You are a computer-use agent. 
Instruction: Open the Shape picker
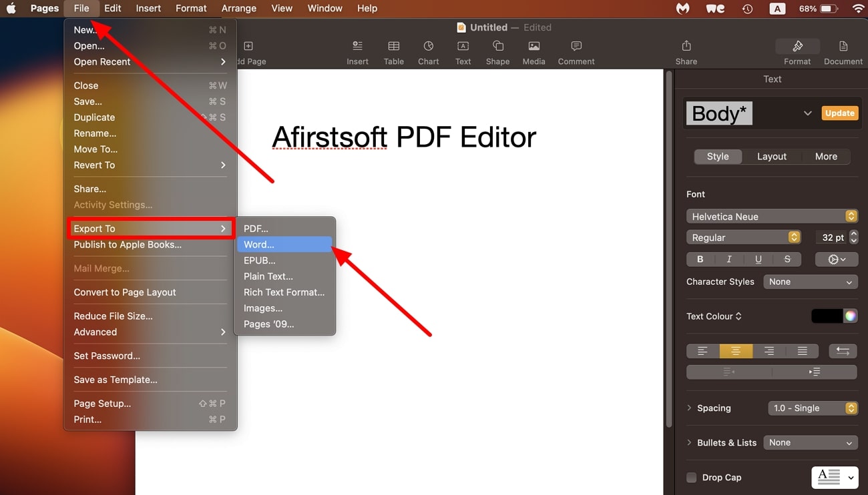[497, 53]
